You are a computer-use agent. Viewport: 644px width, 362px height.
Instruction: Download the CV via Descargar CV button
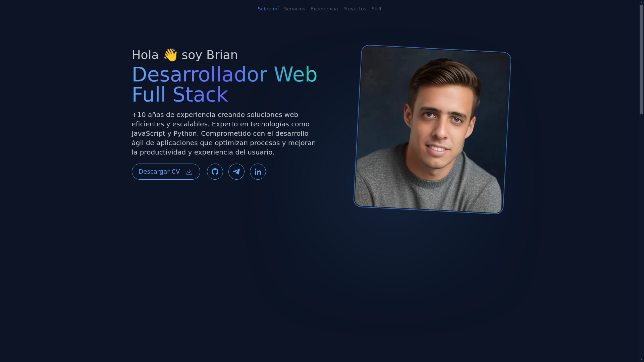[x=166, y=172]
